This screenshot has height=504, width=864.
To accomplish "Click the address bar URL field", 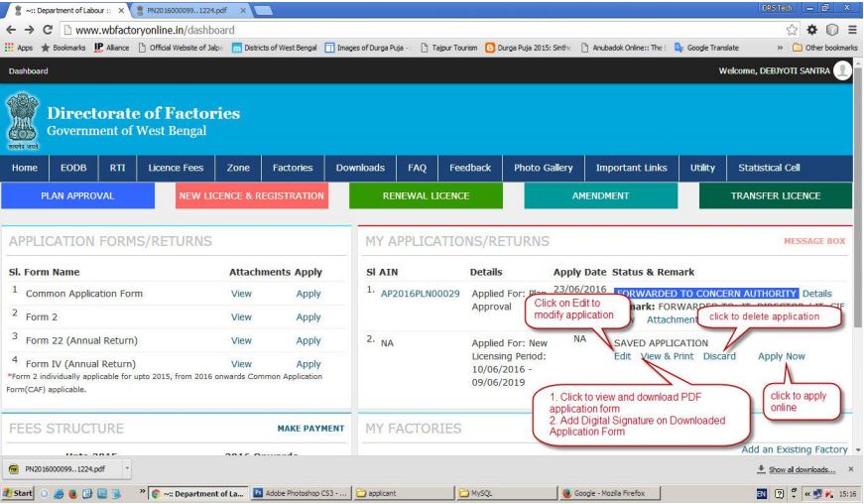I will tap(425, 30).
